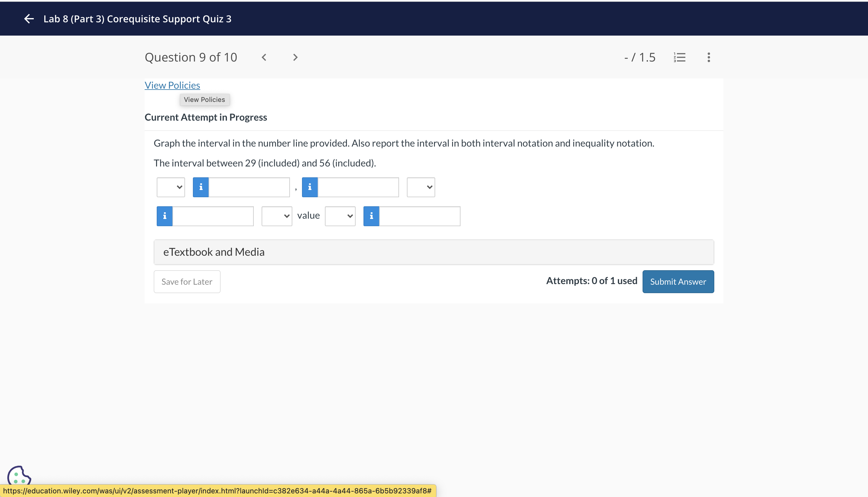The height and width of the screenshot is (497, 868).
Task: Expand eTextbook and Media section
Action: (x=433, y=252)
